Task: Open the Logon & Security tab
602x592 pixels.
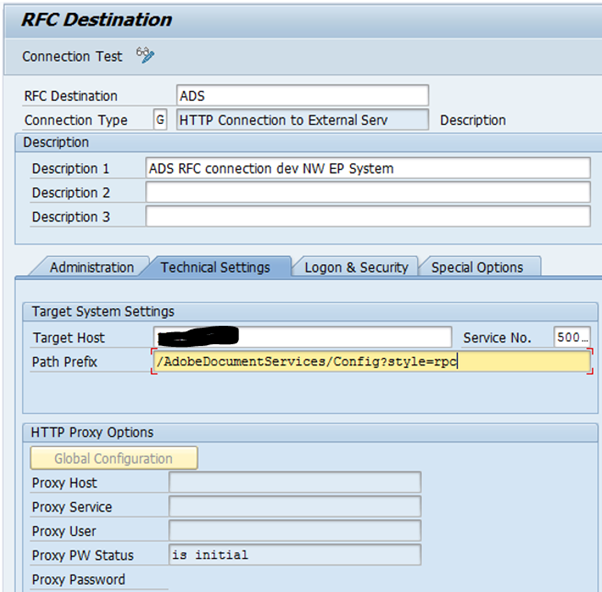Action: (356, 267)
